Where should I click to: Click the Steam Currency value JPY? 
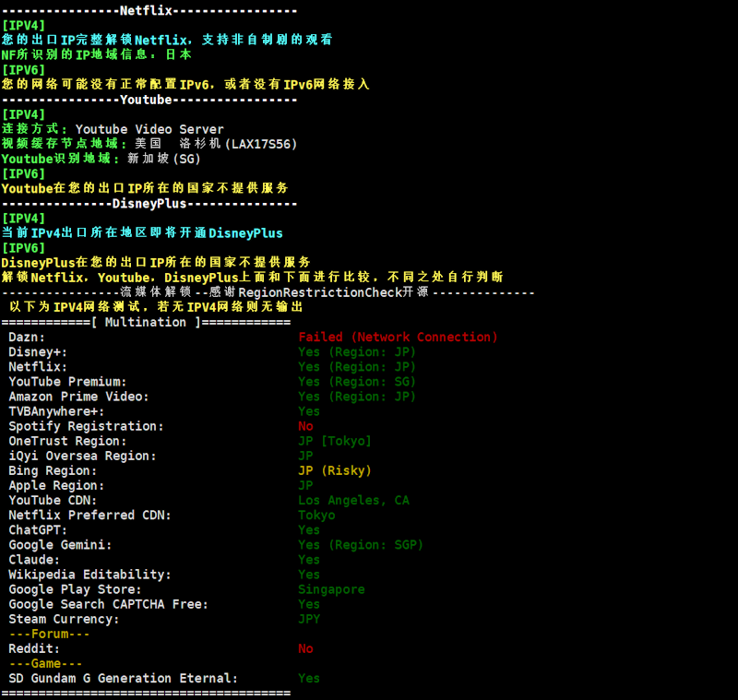point(309,619)
